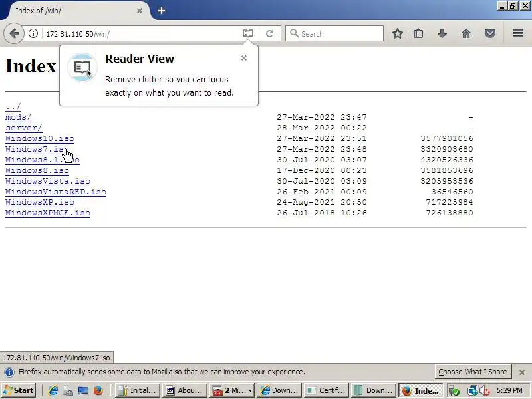The width and height of the screenshot is (532, 399).
Task: Dismiss the Reader View popup
Action: click(244, 58)
